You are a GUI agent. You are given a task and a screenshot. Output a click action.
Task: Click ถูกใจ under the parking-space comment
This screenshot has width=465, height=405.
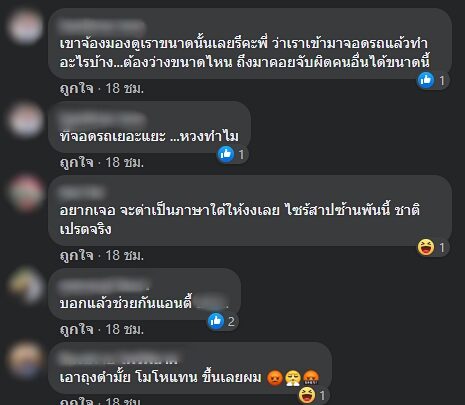pyautogui.click(x=77, y=162)
